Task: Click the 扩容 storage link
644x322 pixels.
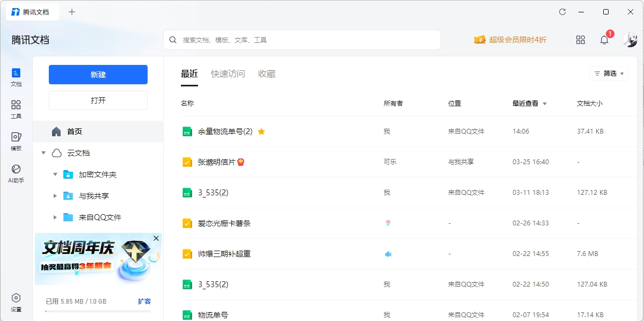Action: [x=144, y=302]
